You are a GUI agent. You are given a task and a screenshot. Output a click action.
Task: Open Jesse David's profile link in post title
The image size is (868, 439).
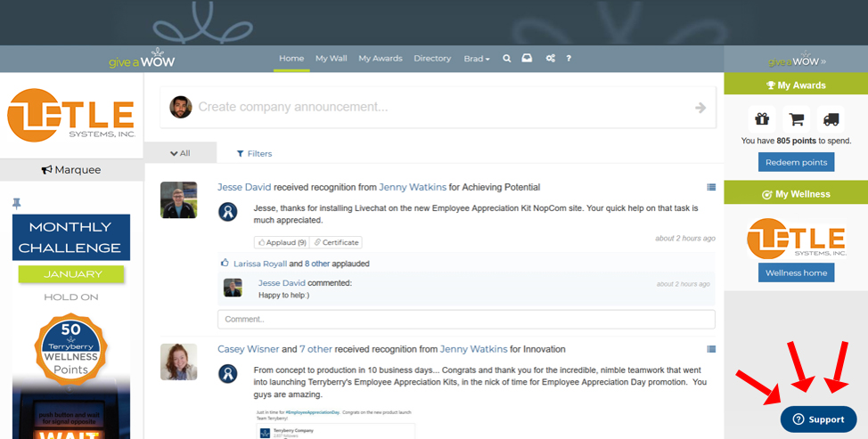[244, 187]
